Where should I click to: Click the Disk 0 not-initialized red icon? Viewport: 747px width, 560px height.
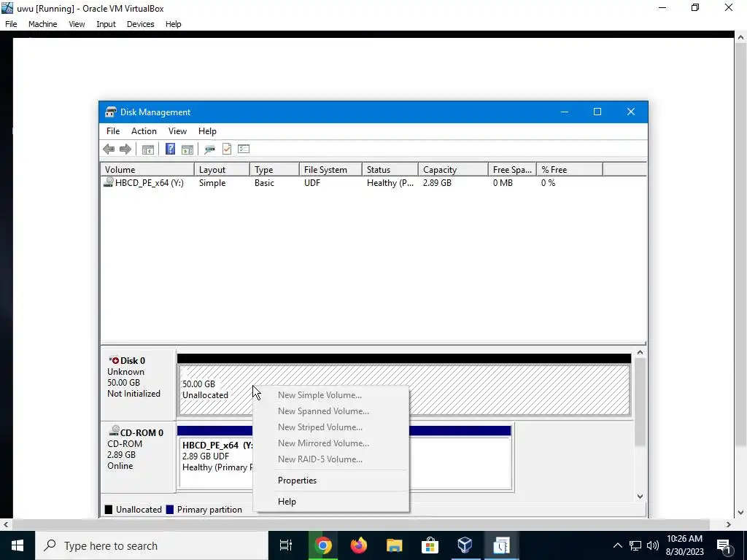pos(114,360)
